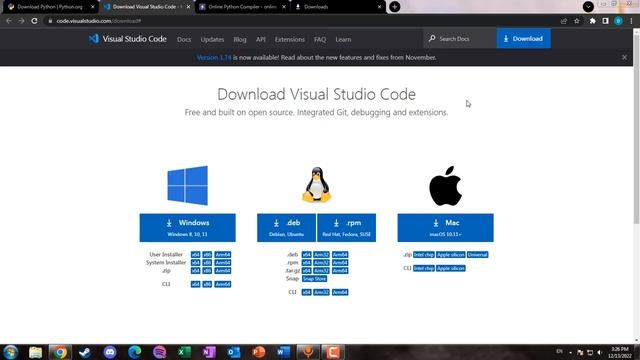640x360 pixels.
Task: Click the address bar URL
Action: [x=98, y=21]
